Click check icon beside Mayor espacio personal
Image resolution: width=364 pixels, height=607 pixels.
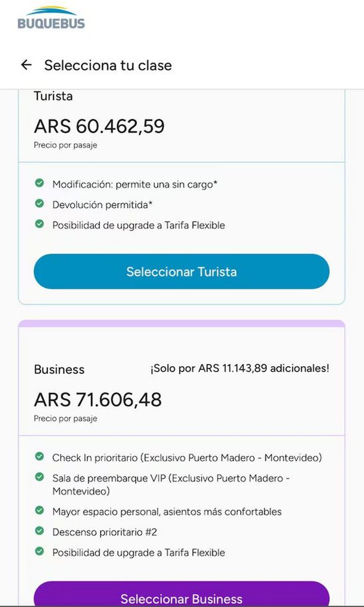40,510
